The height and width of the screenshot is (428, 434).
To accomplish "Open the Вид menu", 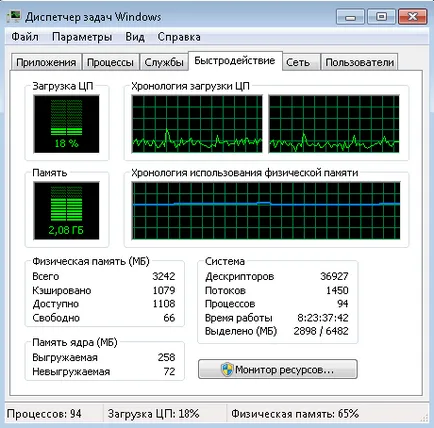I will click(135, 37).
